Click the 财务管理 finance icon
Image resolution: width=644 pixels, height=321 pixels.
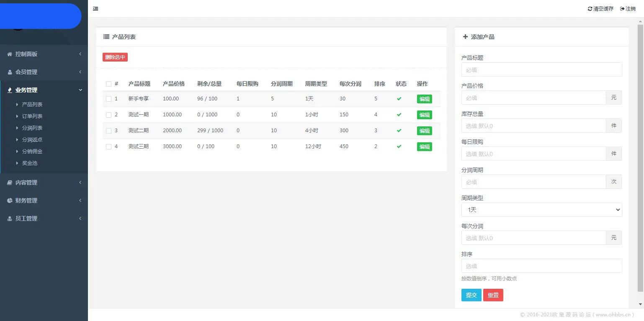click(x=10, y=200)
